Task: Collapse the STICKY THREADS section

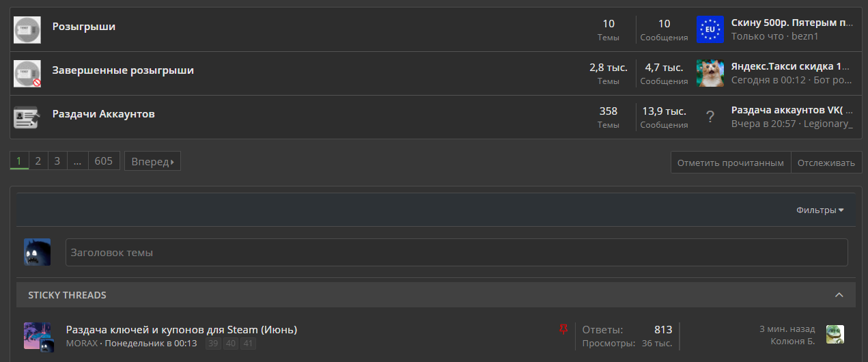Action: click(x=839, y=295)
